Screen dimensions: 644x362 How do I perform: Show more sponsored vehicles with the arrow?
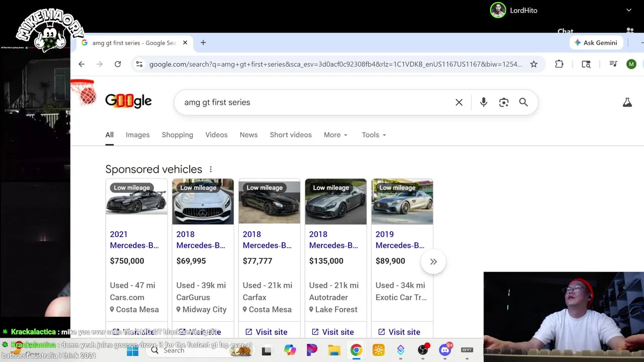tap(433, 261)
